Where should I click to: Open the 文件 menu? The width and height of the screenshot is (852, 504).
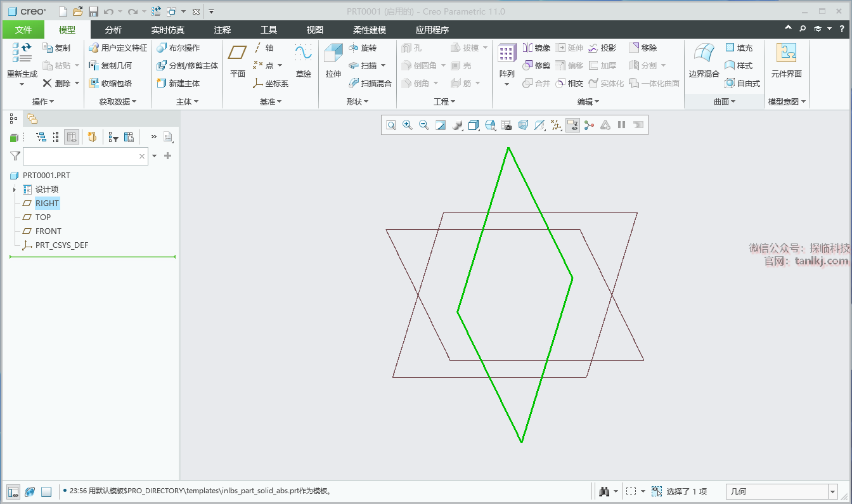pyautogui.click(x=23, y=30)
